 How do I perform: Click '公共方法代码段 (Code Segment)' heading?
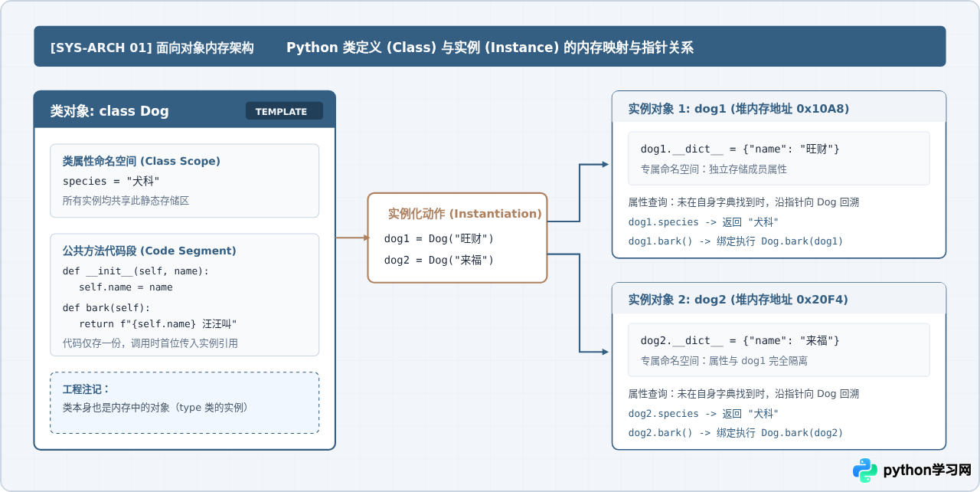[149, 251]
